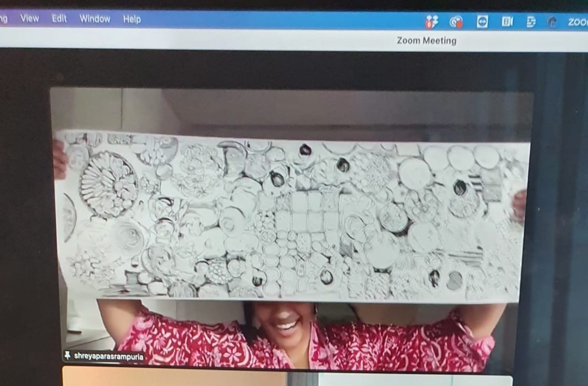Open the View menu

pos(30,18)
